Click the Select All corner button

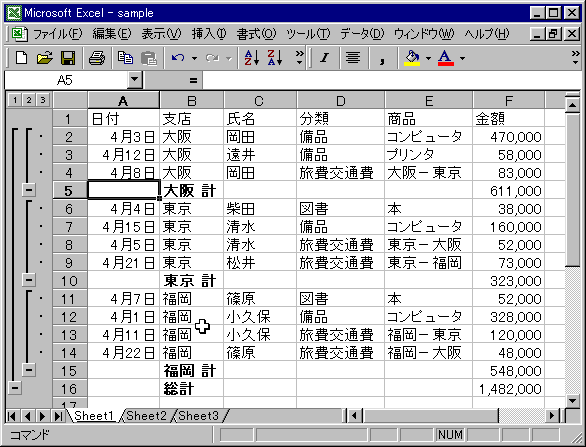(70, 100)
